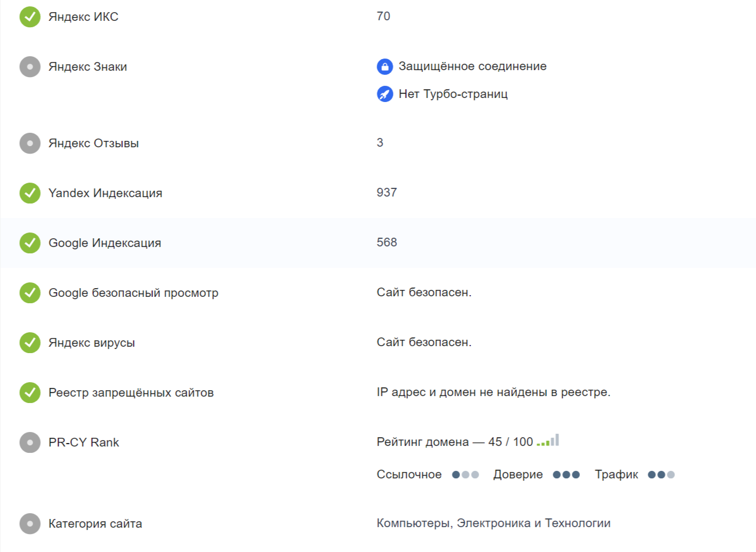Click the Яндекс Отзывы value 3

pos(380,143)
